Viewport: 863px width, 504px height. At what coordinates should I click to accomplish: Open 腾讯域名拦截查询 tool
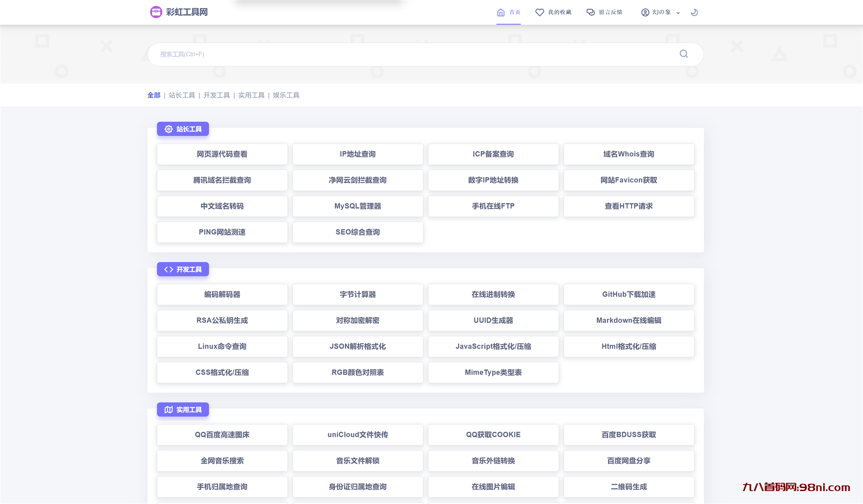pyautogui.click(x=222, y=180)
